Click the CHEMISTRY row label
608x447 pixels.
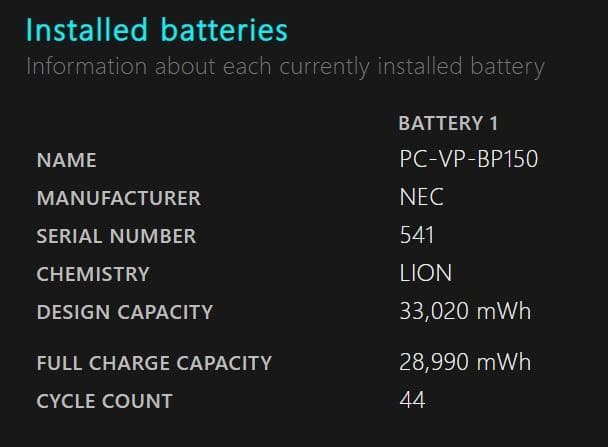pos(93,274)
